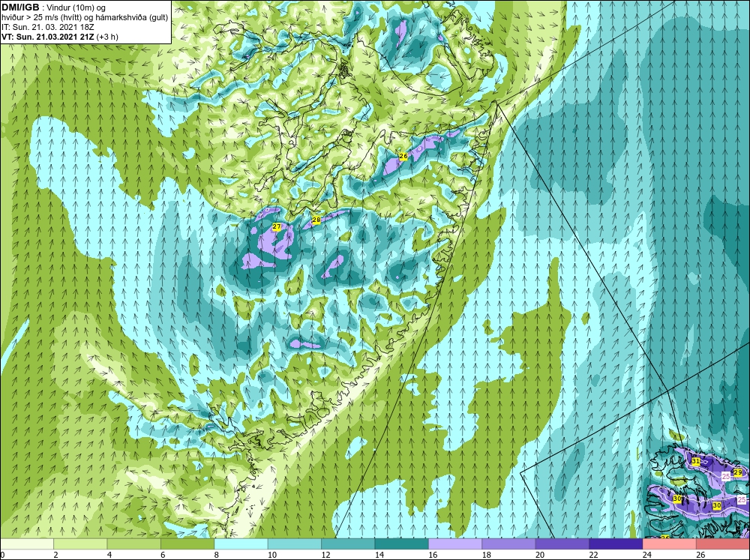
Task: Select the 'hviður > 25 m/s (hvítt)' legend line
Action: 41,17
